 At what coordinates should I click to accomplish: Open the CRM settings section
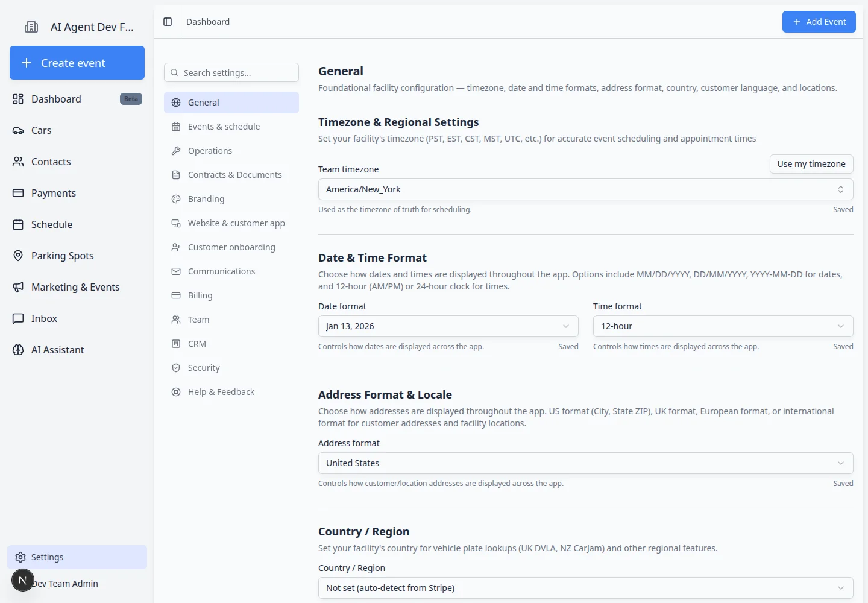tap(231, 344)
